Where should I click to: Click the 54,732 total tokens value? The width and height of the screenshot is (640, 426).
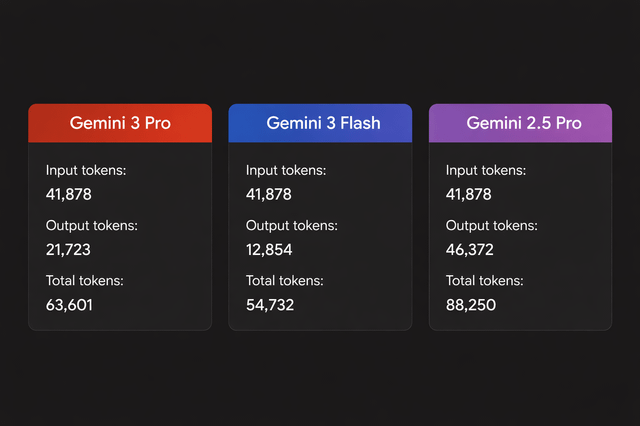tap(270, 304)
